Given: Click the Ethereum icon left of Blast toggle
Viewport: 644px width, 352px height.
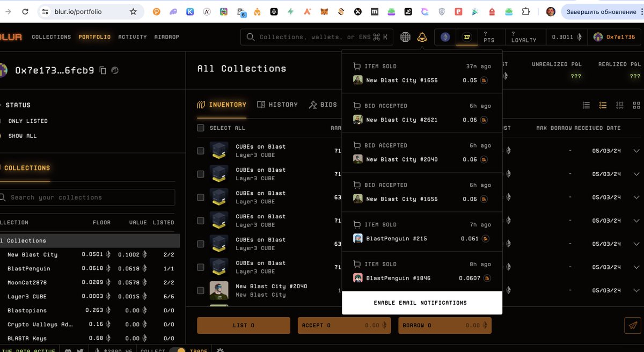Looking at the screenshot, I should (x=445, y=37).
